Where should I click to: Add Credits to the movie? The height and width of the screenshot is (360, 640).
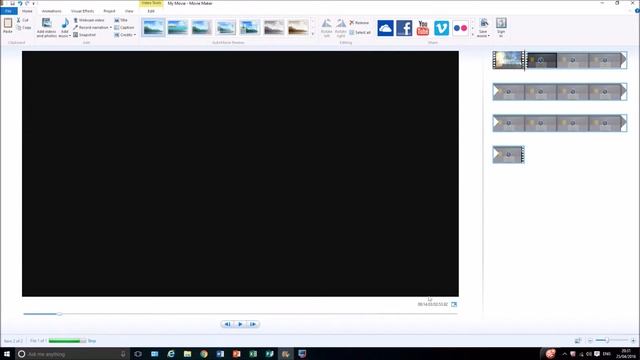coord(123,35)
